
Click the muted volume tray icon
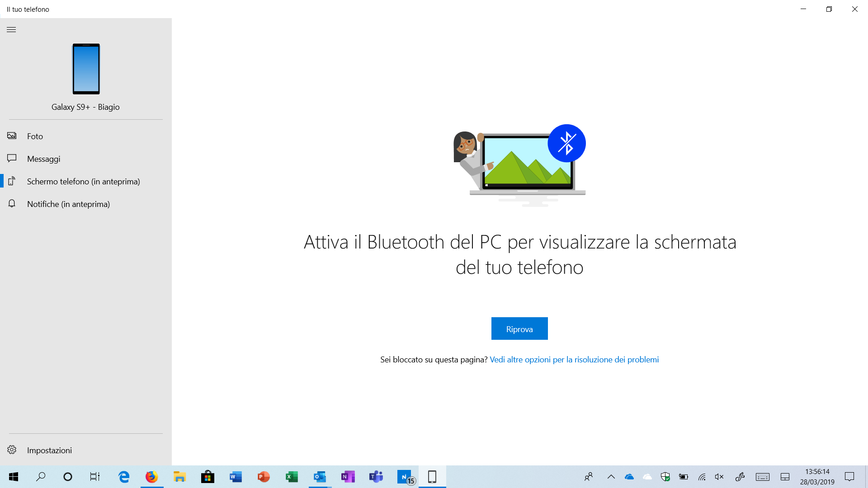click(x=719, y=477)
